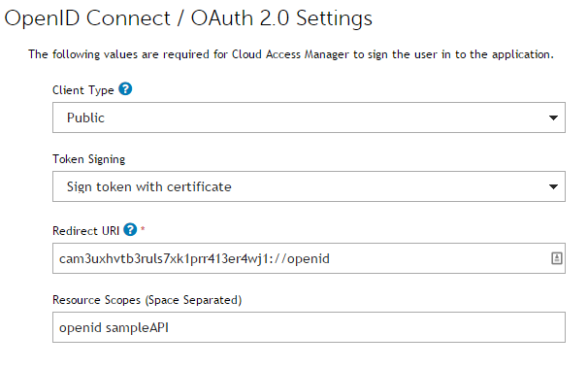Focus the Redirect URI text field

pyautogui.click(x=309, y=258)
